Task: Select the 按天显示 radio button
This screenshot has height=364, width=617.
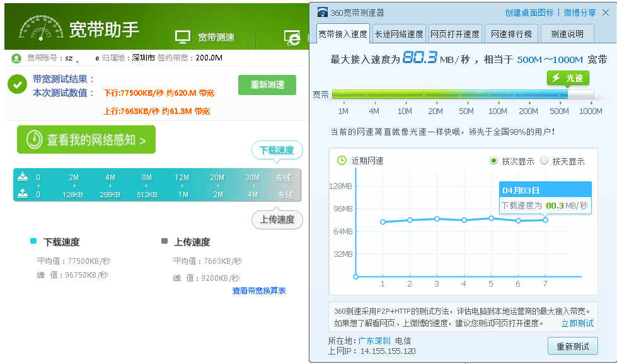Action: pos(544,161)
